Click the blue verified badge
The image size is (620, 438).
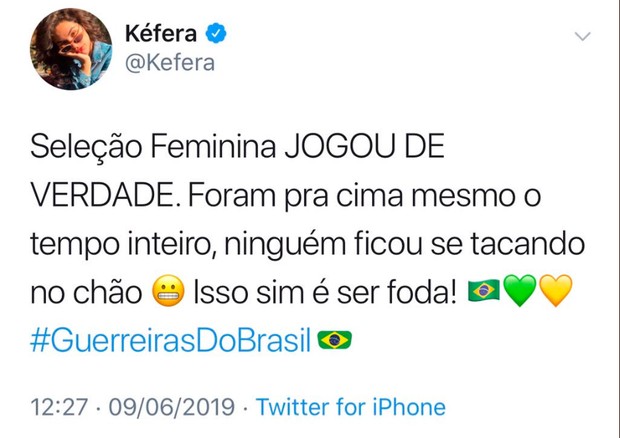coord(216,33)
